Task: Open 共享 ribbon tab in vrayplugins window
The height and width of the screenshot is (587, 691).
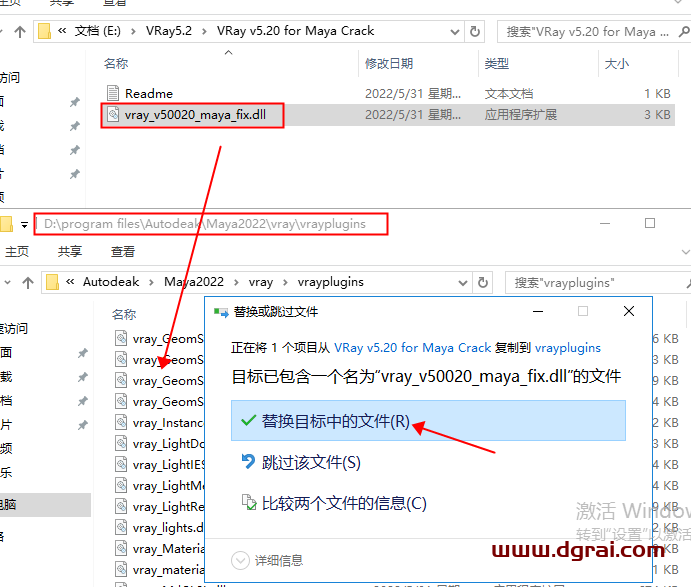Action: [70, 251]
